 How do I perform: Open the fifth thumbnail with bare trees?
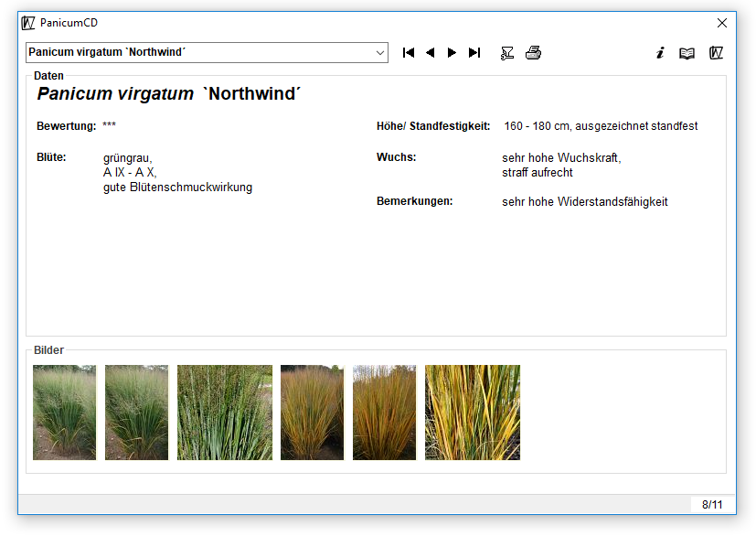coord(384,413)
